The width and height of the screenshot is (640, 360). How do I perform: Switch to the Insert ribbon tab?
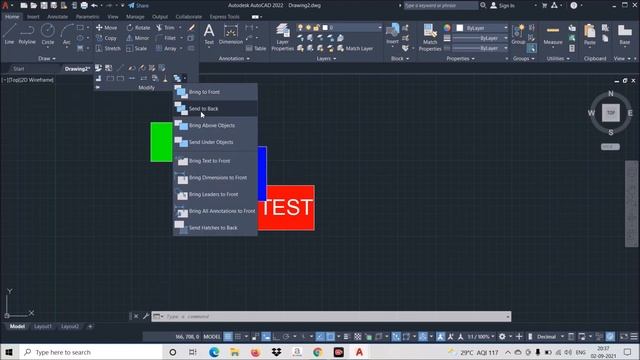point(33,17)
